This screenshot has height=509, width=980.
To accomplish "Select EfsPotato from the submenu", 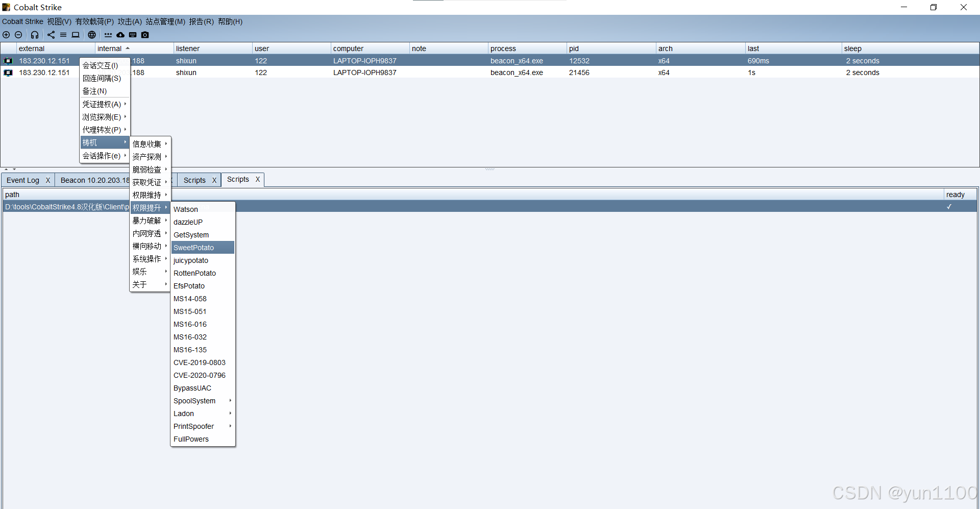I will coord(203,286).
